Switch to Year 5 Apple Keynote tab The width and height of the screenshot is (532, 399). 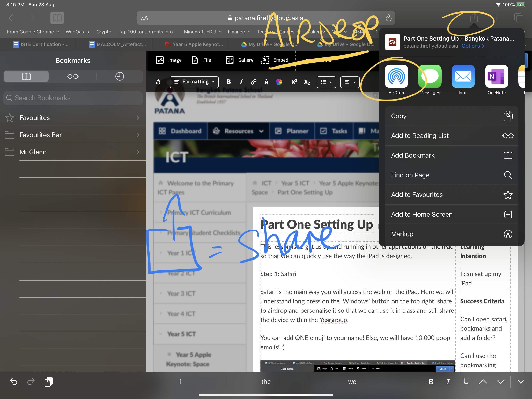(x=194, y=44)
